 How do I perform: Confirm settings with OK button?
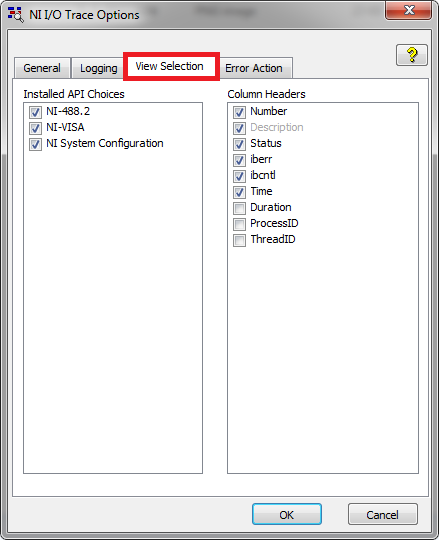pos(287,515)
